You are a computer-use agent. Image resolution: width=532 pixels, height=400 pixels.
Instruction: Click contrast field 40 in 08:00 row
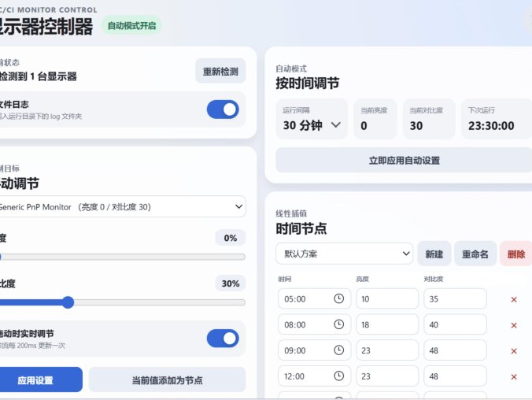point(455,324)
